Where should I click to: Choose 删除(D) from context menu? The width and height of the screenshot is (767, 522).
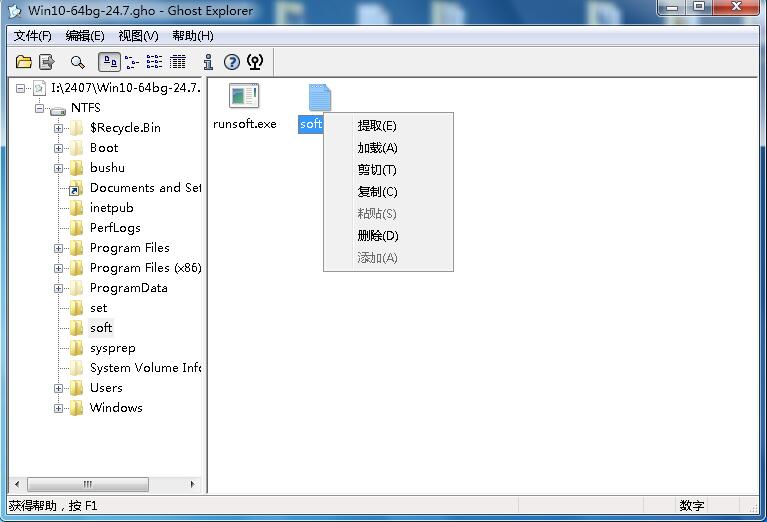(388, 236)
